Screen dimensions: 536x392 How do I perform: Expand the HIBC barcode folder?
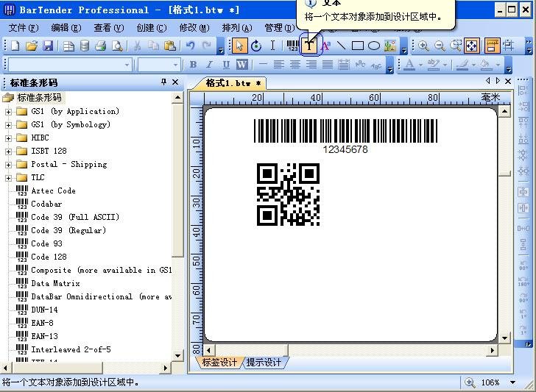click(9, 138)
